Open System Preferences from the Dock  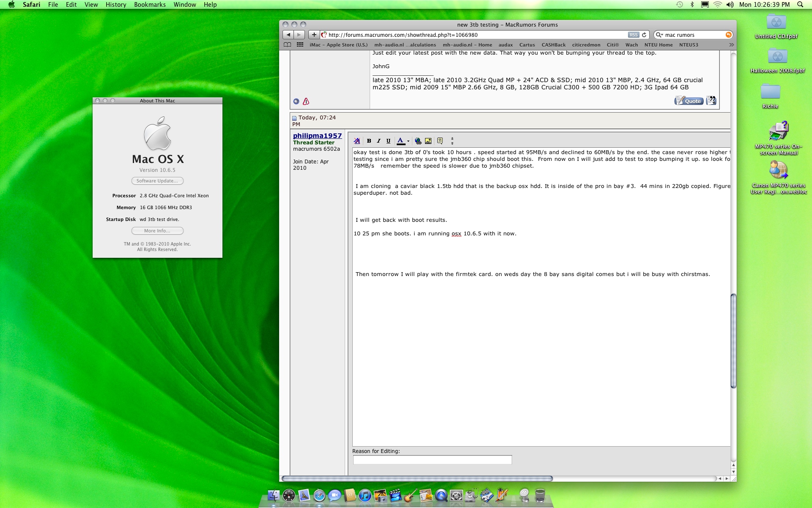[456, 495]
